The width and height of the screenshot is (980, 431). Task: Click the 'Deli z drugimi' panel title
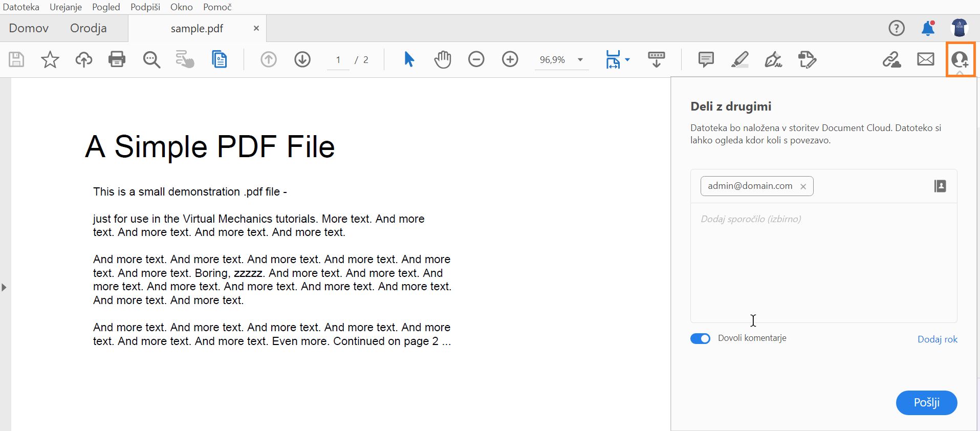[731, 106]
